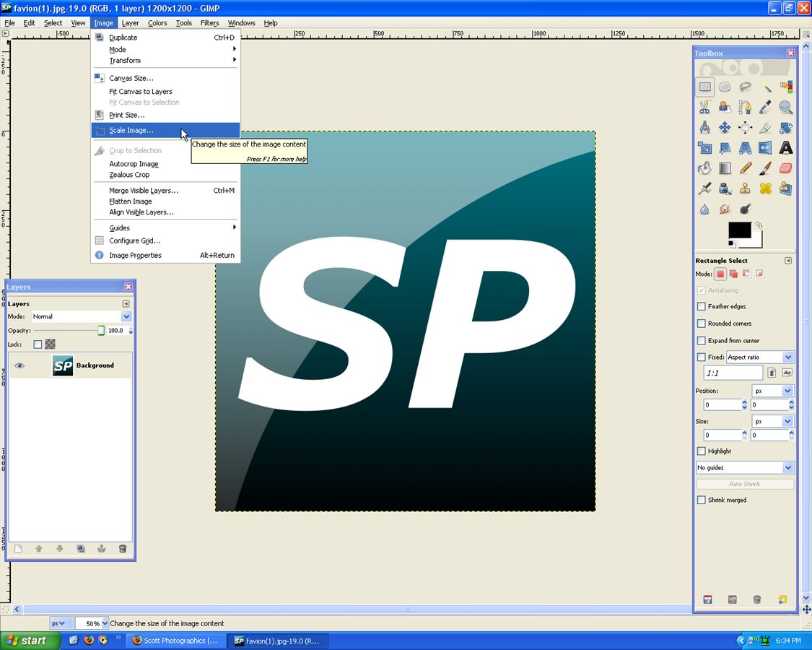
Task: Choose Flatten Image menu entry
Action: 166,201
